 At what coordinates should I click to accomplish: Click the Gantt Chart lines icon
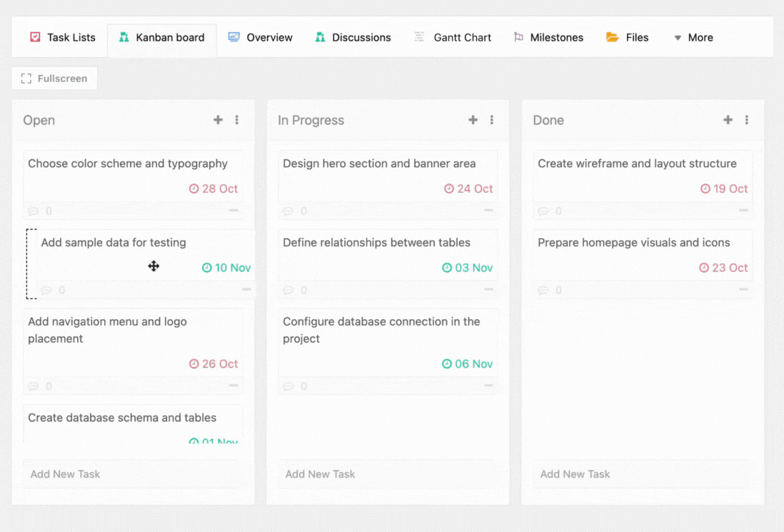(x=418, y=37)
